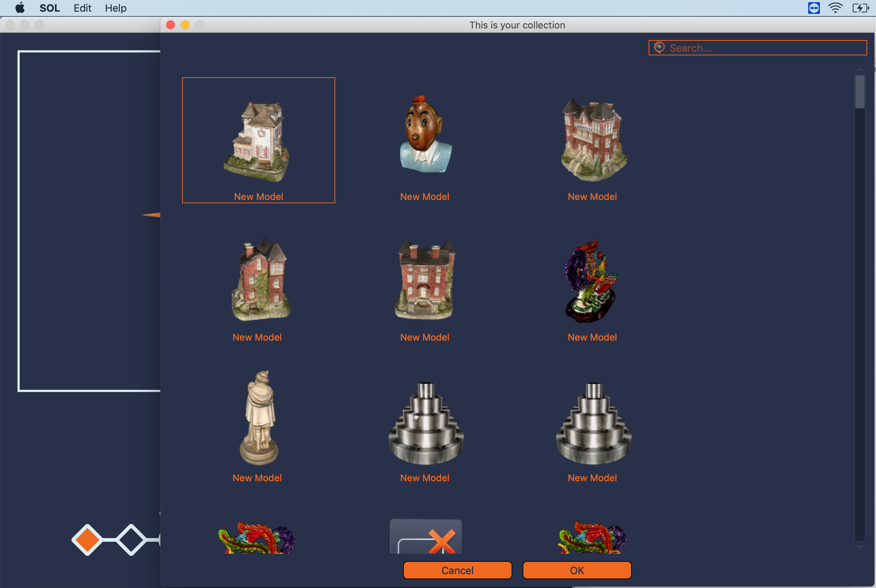Select the bottom-left lying dragon model
The height and width of the screenshot is (588, 876).
tap(257, 538)
